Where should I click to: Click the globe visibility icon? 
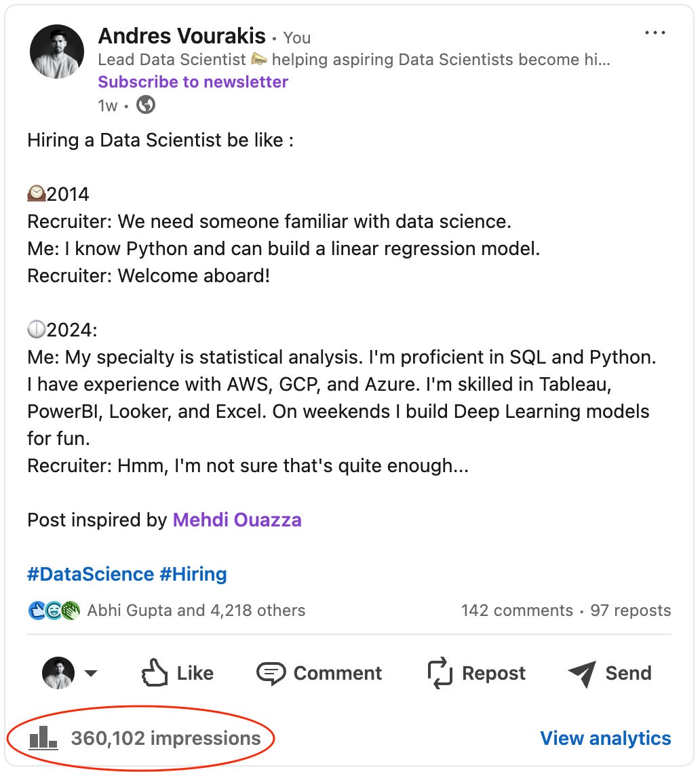146,105
